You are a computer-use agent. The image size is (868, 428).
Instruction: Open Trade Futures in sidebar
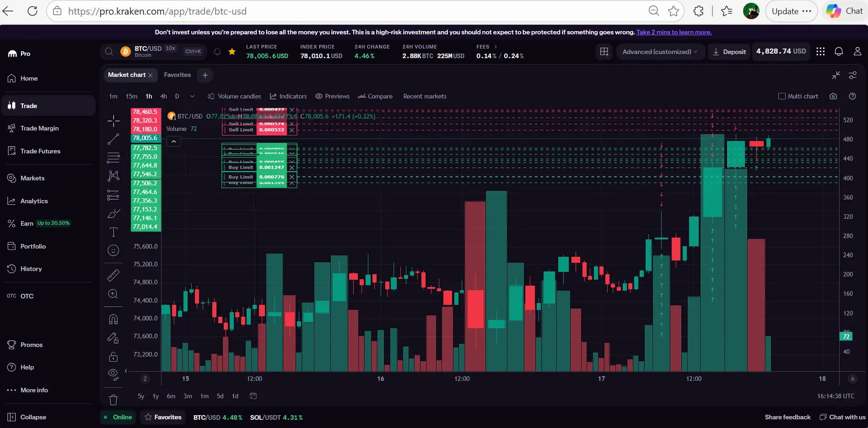click(x=40, y=151)
